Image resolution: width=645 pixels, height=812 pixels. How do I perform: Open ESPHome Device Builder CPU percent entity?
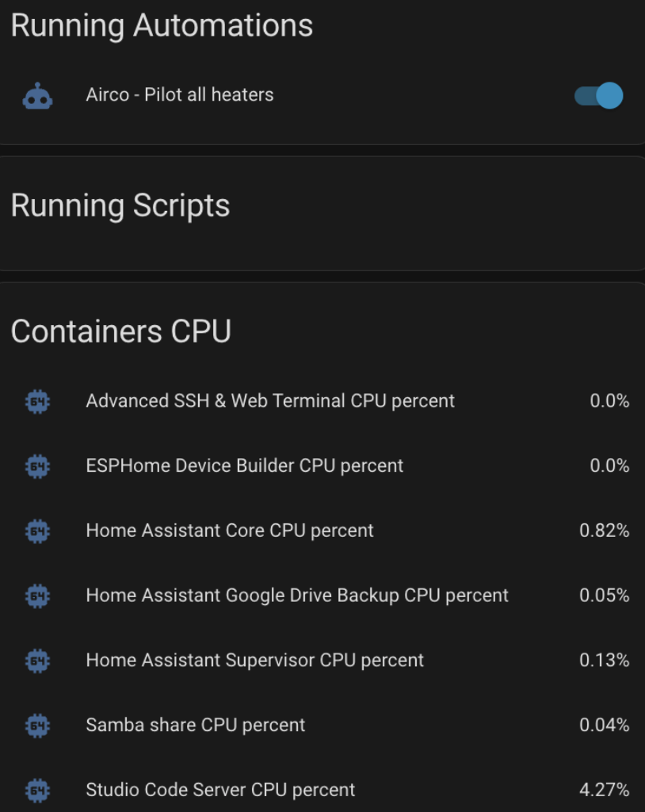[245, 466]
